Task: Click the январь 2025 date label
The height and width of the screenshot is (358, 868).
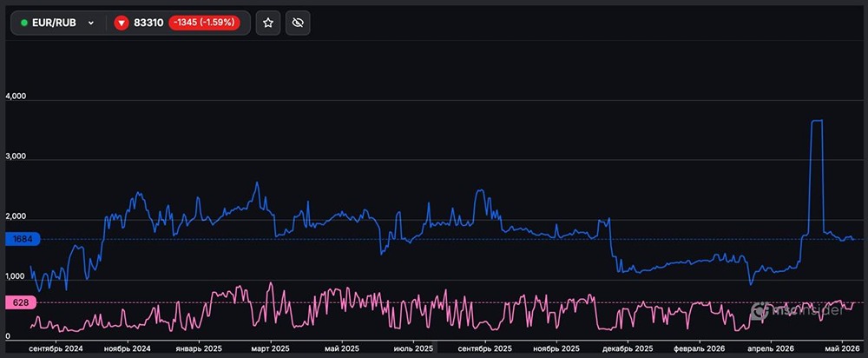Action: click(199, 348)
